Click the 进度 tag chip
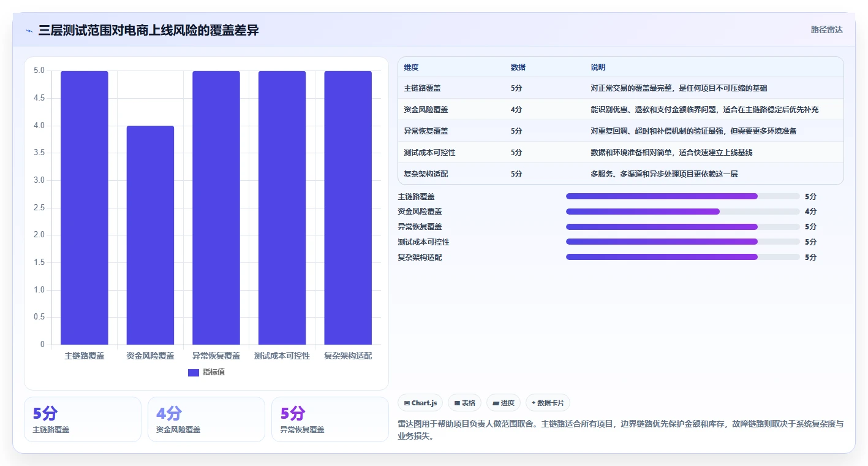This screenshot has width=868, height=466. (x=504, y=403)
